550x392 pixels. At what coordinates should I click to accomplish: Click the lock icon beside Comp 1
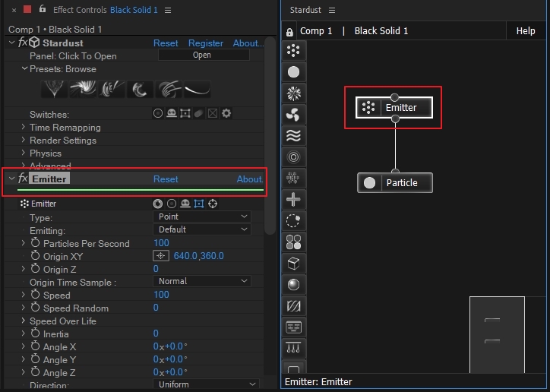[x=289, y=32]
